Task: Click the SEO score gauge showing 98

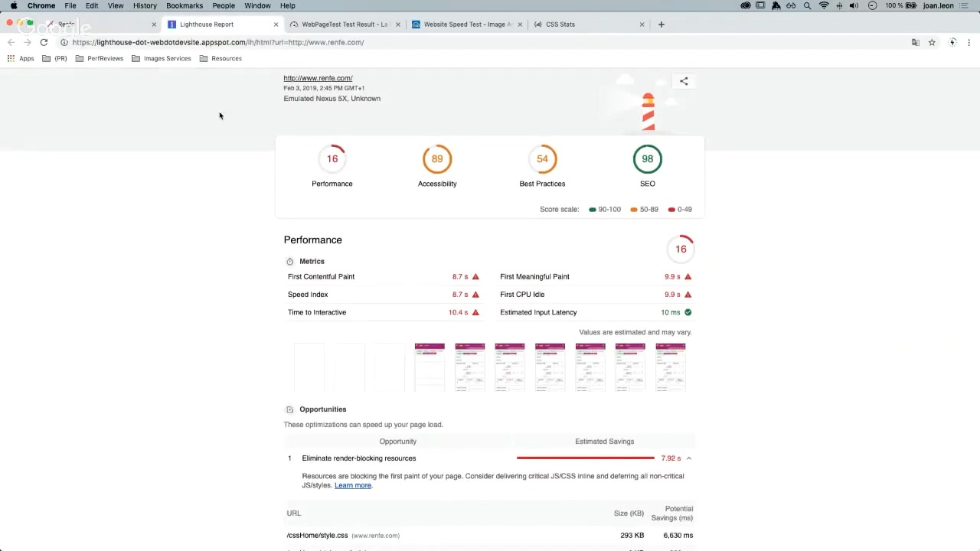Action: (x=648, y=159)
